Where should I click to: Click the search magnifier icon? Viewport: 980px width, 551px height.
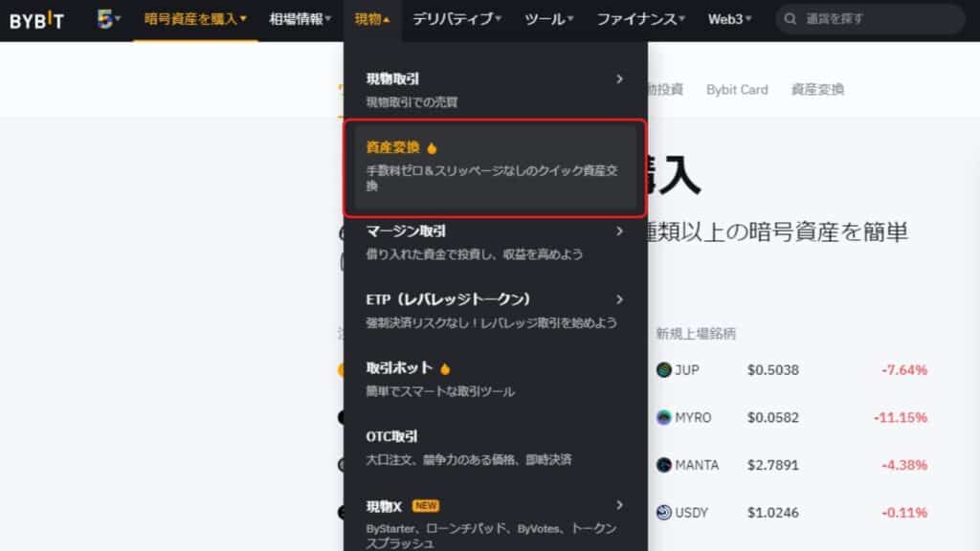pyautogui.click(x=790, y=19)
